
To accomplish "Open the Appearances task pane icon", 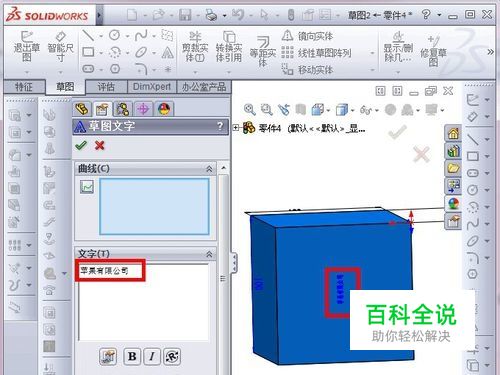I will click(x=453, y=203).
